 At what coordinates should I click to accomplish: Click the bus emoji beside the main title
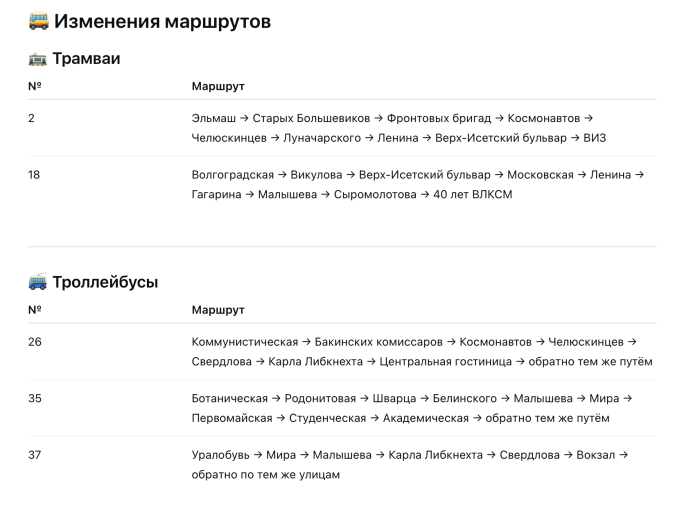tap(38, 21)
